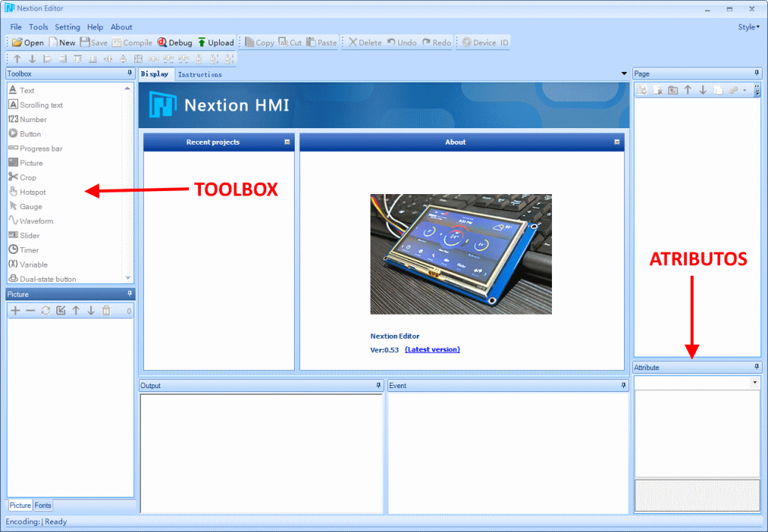Open the Setting menu
This screenshot has height=532, width=768.
coord(67,27)
